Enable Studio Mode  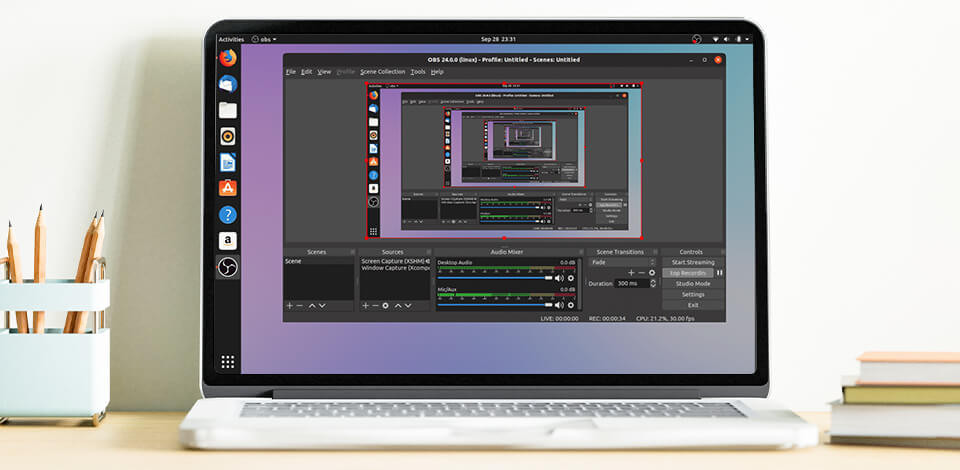click(x=692, y=284)
